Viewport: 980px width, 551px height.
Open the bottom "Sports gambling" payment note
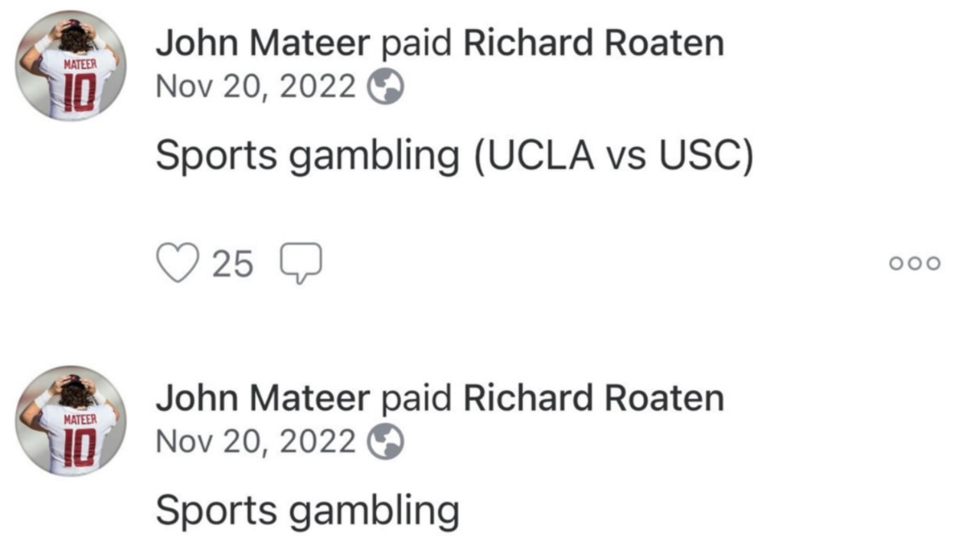(307, 510)
